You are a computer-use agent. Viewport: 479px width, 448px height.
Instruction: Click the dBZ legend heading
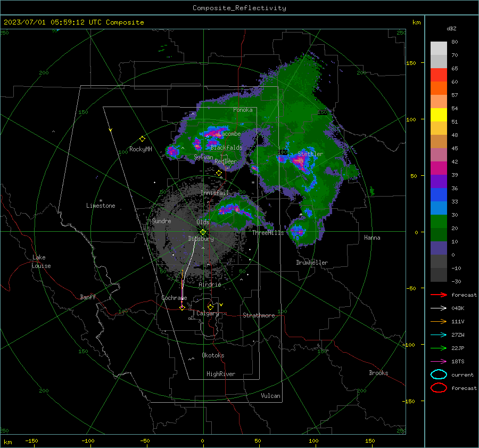451,28
